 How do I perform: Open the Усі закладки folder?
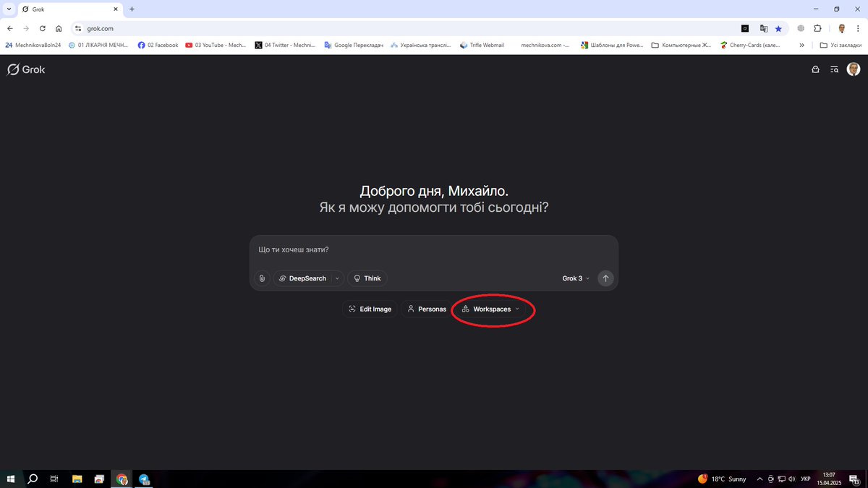point(841,45)
